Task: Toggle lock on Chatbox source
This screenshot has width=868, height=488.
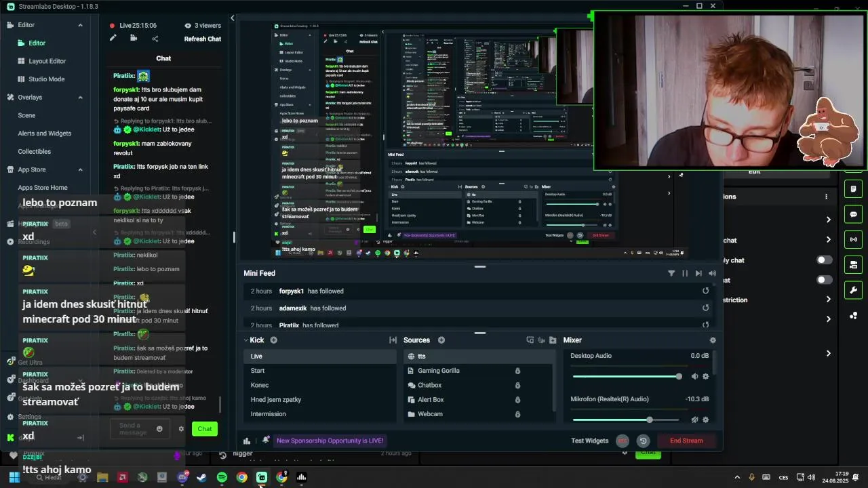Action: (x=517, y=385)
